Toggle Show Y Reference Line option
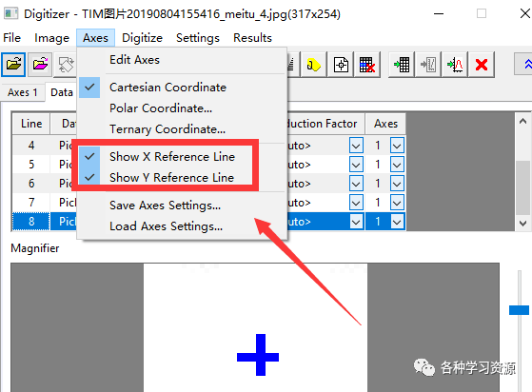The width and height of the screenshot is (532, 392). 171,177
